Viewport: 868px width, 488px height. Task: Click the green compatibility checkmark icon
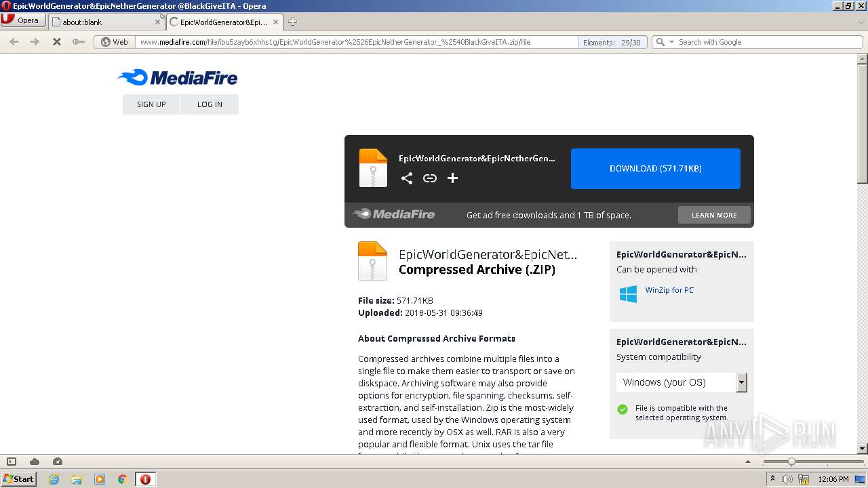[x=623, y=409]
